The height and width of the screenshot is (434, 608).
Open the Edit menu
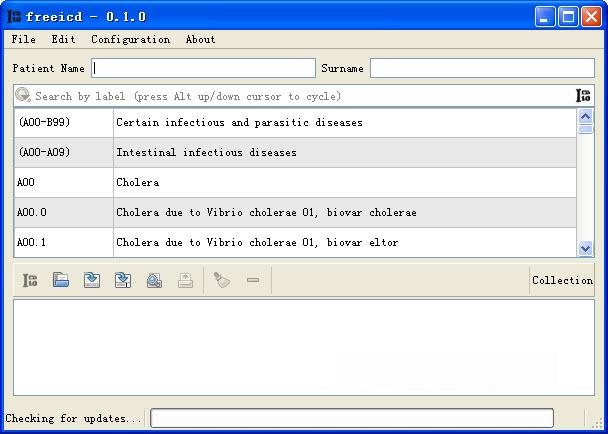63,39
